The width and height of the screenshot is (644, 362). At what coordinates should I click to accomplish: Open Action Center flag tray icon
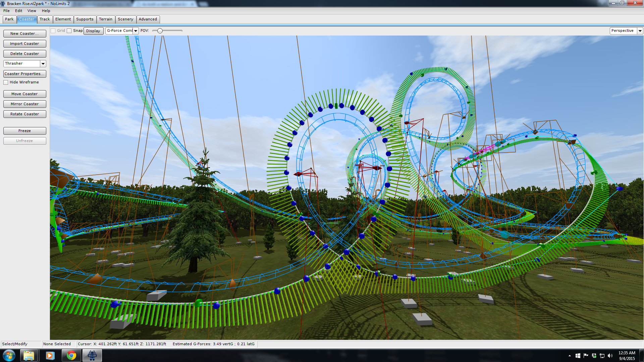tap(586, 356)
